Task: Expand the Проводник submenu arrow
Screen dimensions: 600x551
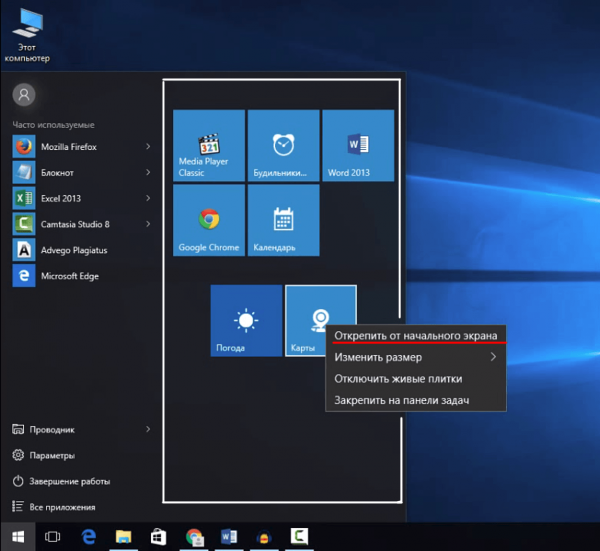Action: click(x=148, y=429)
